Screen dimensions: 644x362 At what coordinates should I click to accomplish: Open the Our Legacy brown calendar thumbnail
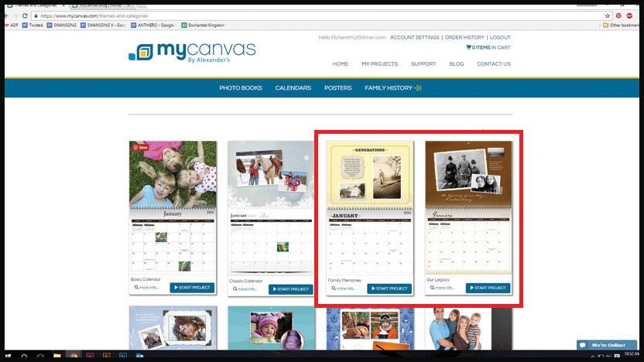pyautogui.click(x=468, y=207)
